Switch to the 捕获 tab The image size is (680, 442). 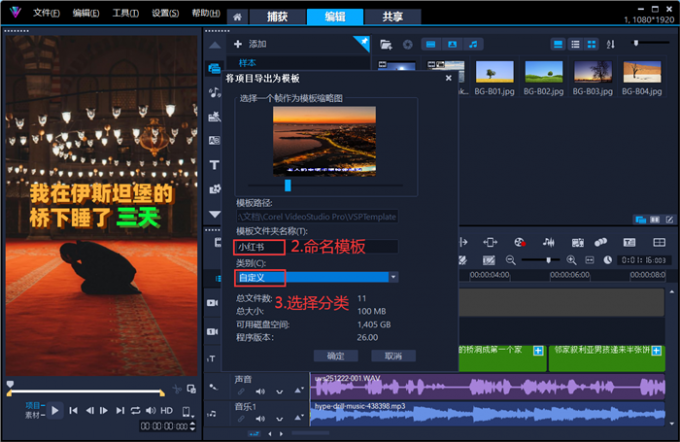(x=272, y=17)
